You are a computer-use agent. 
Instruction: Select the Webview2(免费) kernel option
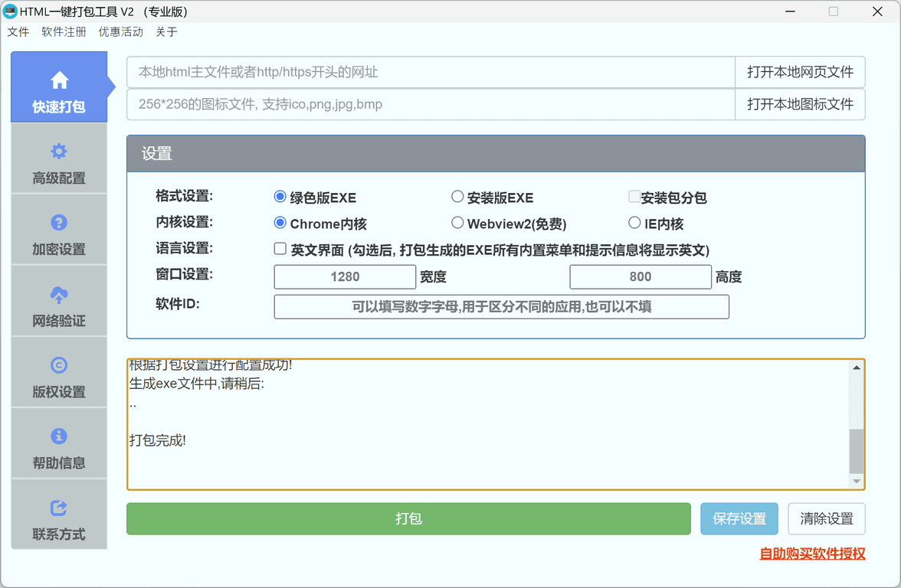click(457, 223)
